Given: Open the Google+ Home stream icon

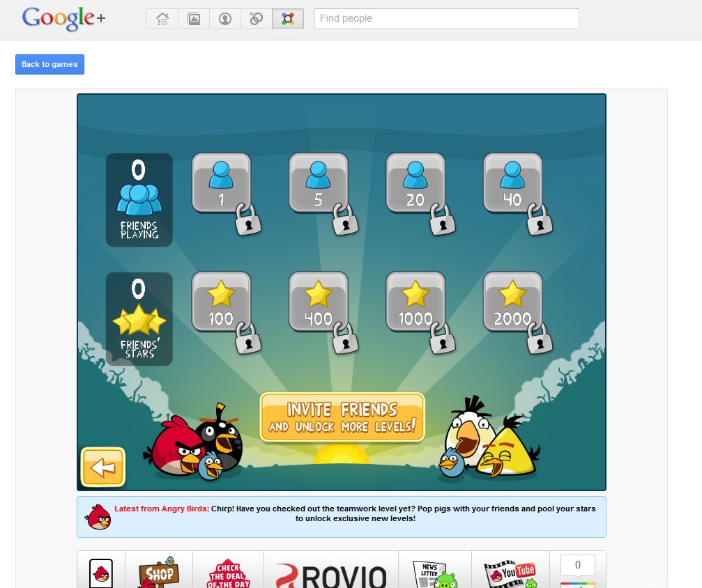Looking at the screenshot, I should (x=162, y=19).
